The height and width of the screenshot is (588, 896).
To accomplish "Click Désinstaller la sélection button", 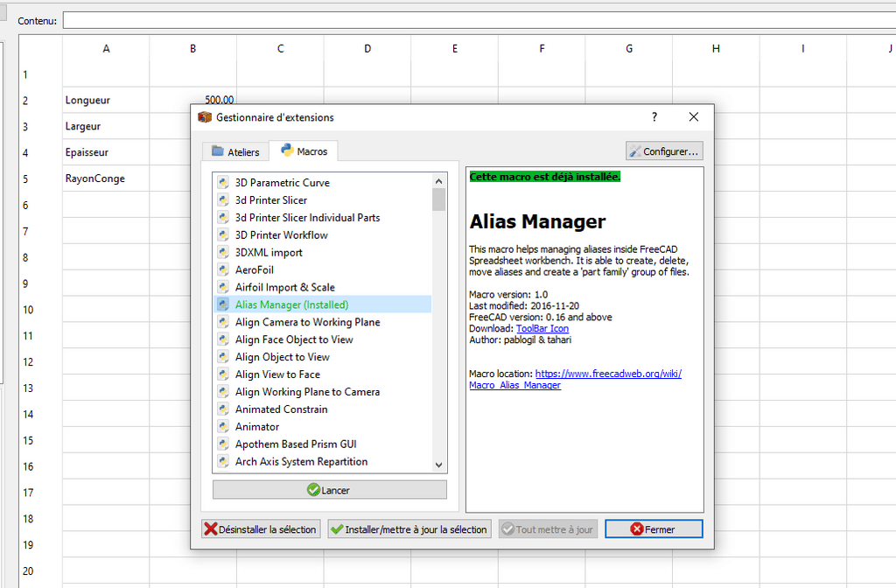I will (x=261, y=529).
